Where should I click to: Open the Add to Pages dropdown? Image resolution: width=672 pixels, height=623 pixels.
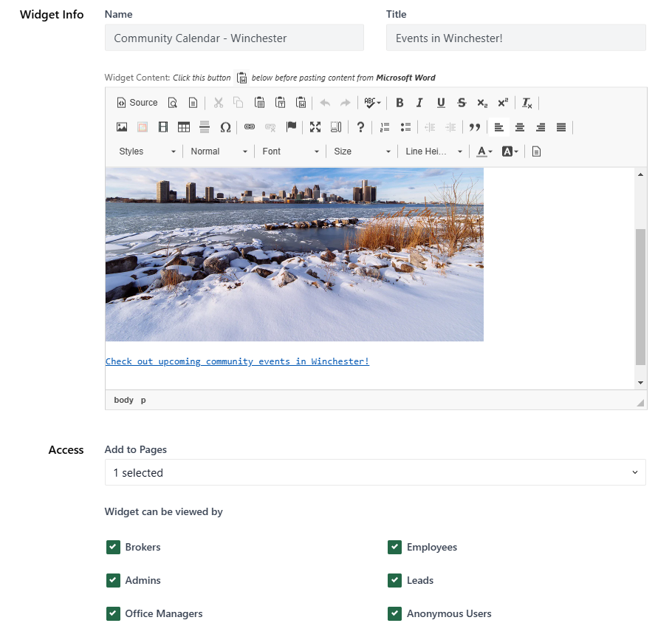(375, 471)
